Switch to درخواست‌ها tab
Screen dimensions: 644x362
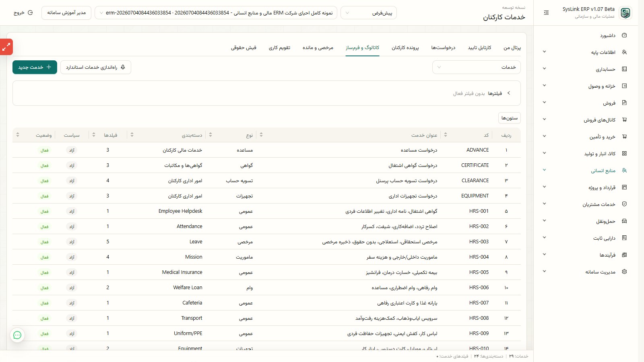tap(443, 47)
